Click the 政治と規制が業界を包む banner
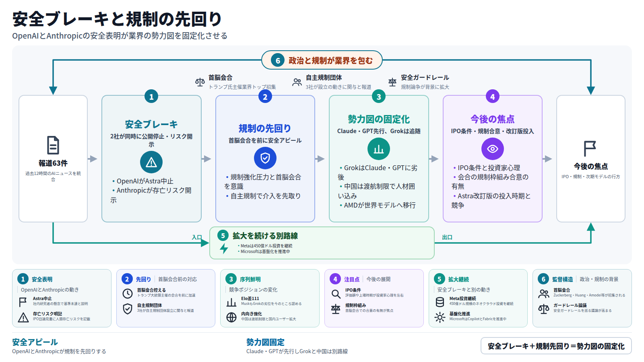Screen dimensions: 644x362 (x=322, y=60)
